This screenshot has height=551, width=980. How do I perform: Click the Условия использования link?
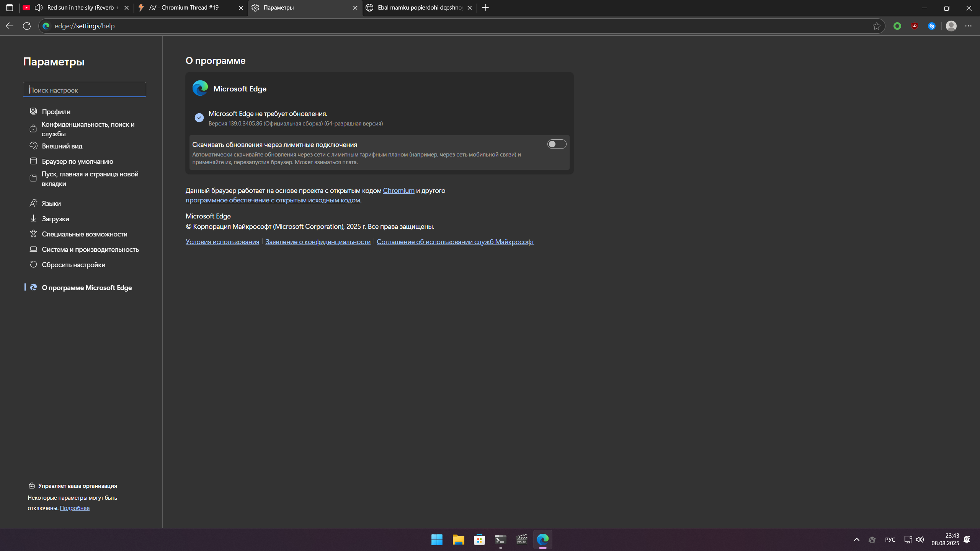pyautogui.click(x=222, y=242)
